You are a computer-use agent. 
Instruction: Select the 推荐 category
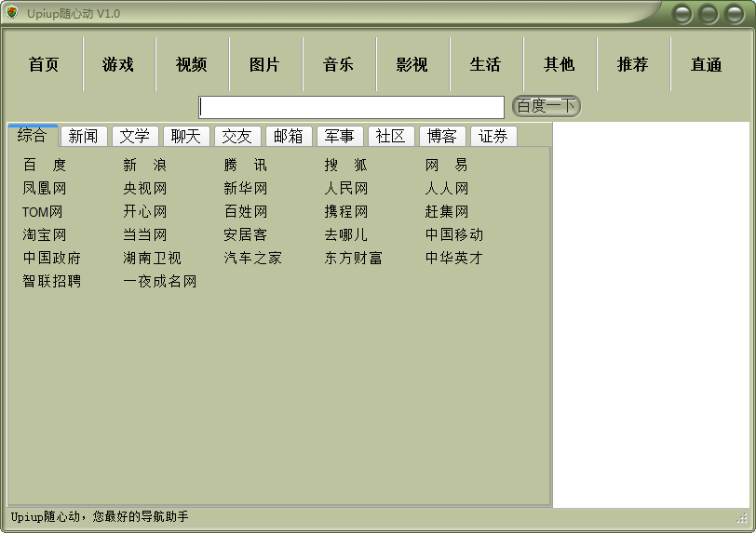click(x=632, y=64)
